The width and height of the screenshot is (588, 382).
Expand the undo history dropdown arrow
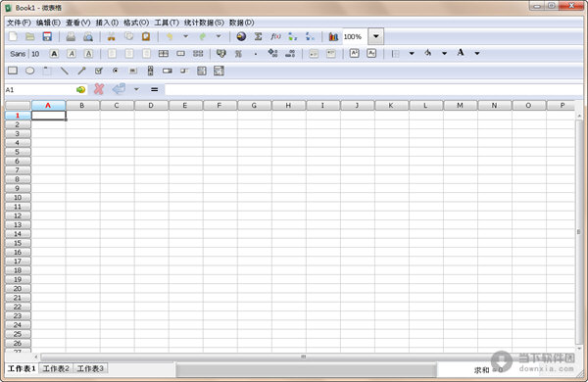pyautogui.click(x=185, y=36)
